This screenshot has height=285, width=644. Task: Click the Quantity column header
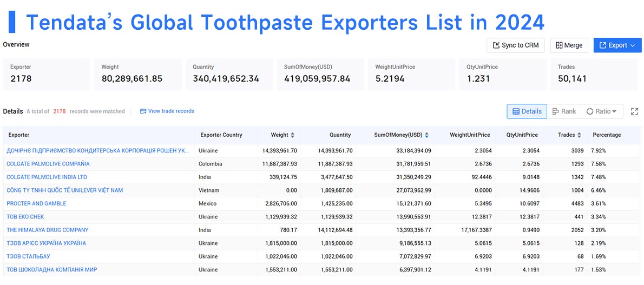340,135
